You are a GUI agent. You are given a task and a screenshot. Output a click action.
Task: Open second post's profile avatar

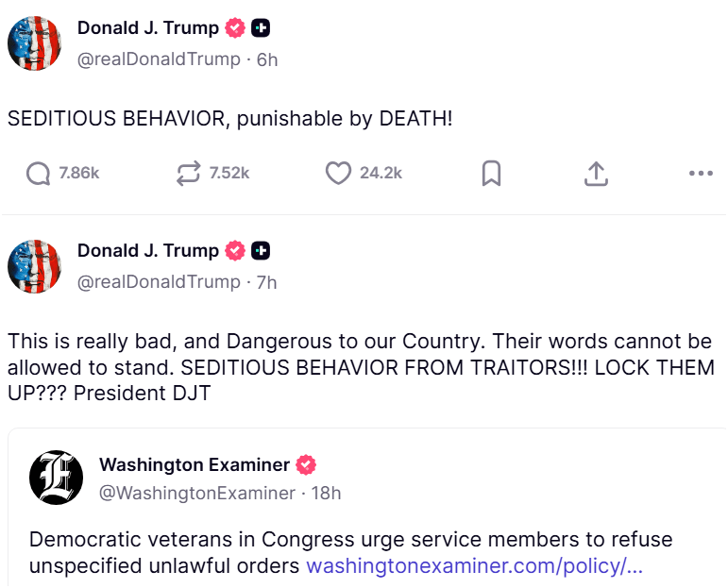[x=34, y=266]
